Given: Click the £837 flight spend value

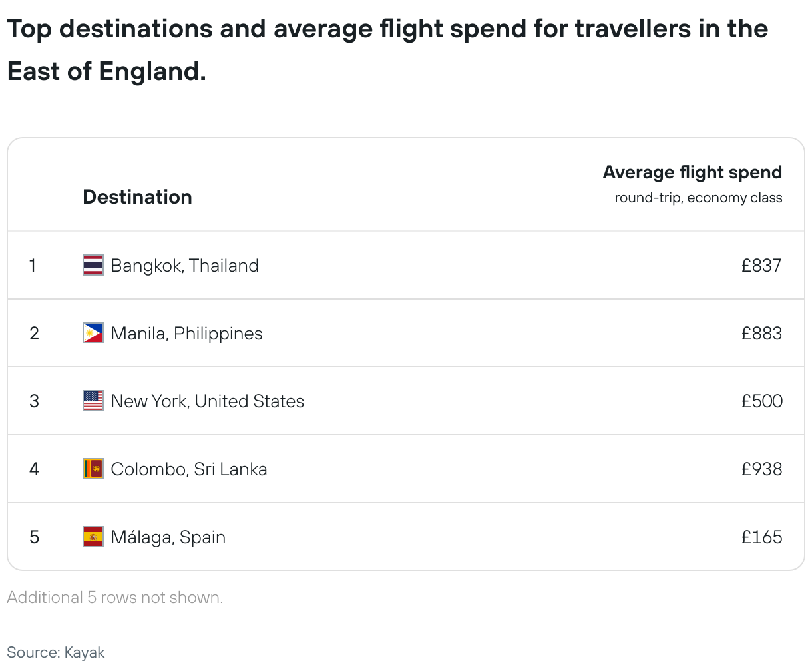Looking at the screenshot, I should tap(761, 265).
